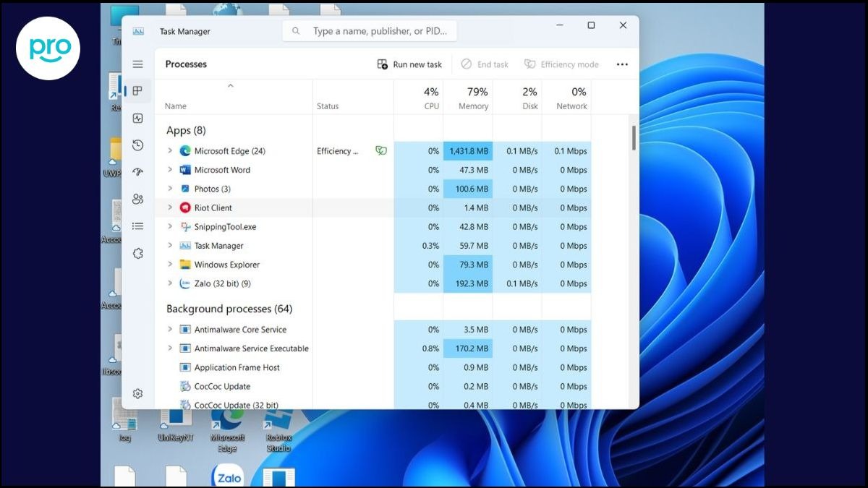Screen dimensions: 868x488
Task: Collapse the Name column sort chevron
Action: coord(231,85)
